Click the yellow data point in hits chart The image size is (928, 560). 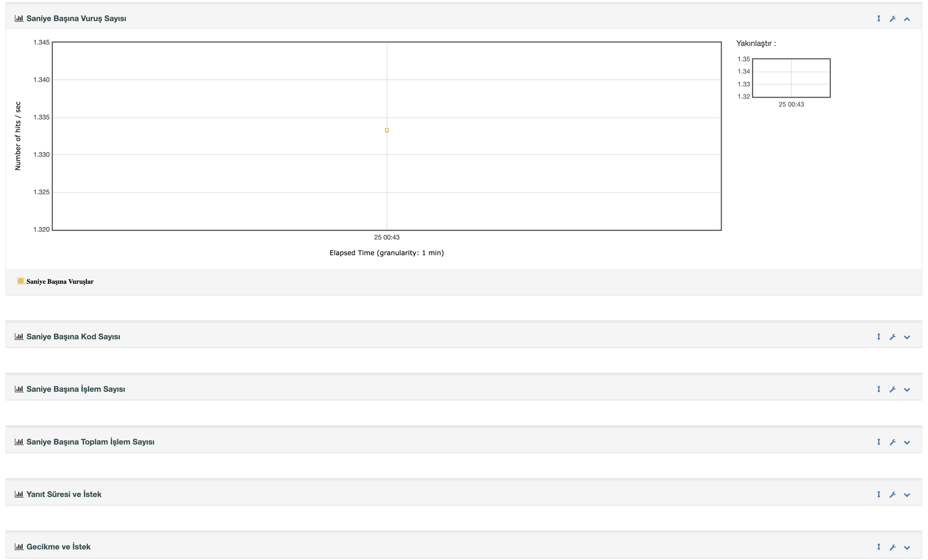click(386, 130)
